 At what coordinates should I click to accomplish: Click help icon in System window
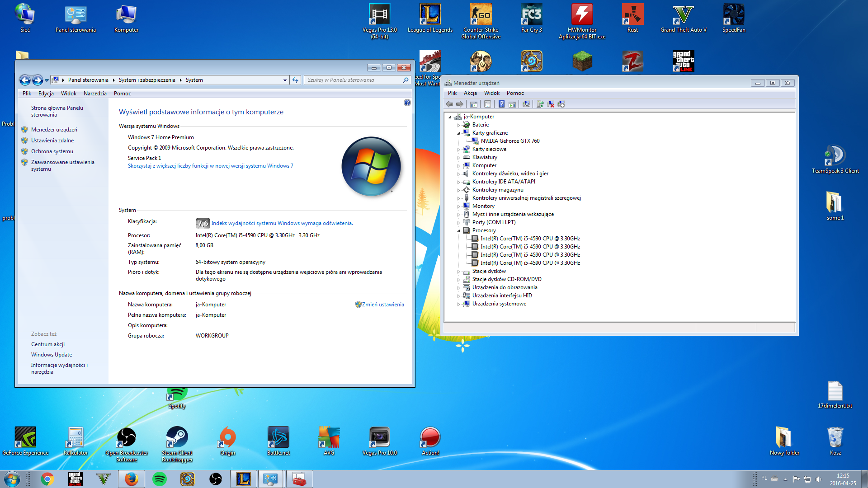tap(407, 103)
